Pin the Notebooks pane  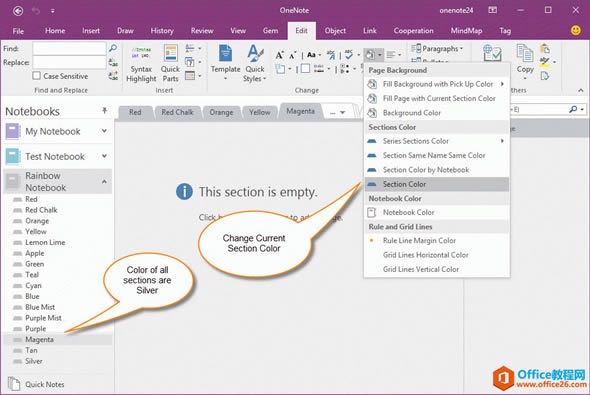point(105,110)
